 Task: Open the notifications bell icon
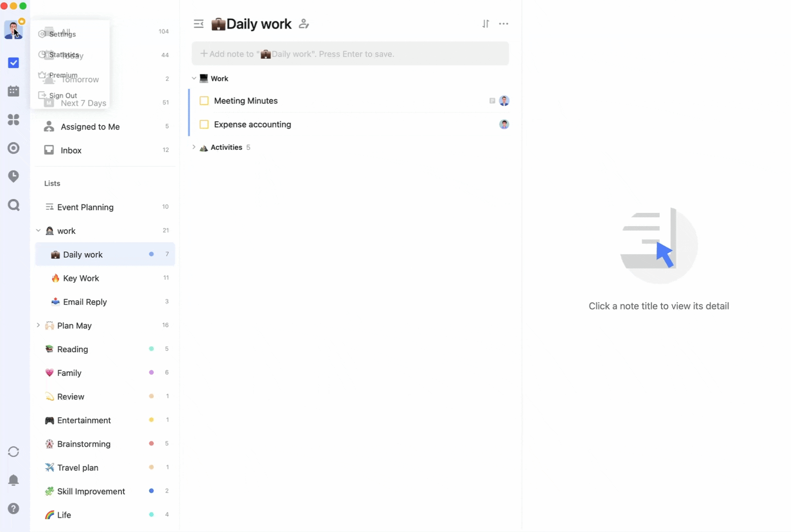pyautogui.click(x=13, y=480)
